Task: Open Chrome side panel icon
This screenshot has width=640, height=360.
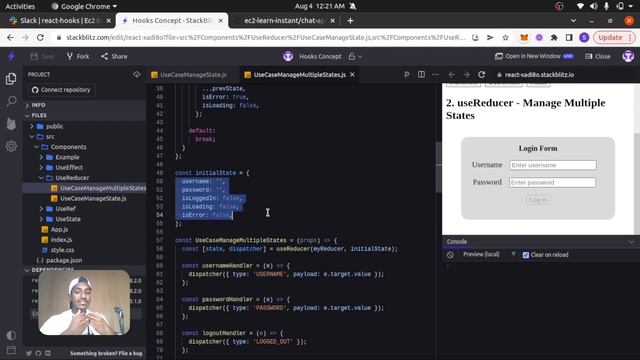Action: (569, 38)
